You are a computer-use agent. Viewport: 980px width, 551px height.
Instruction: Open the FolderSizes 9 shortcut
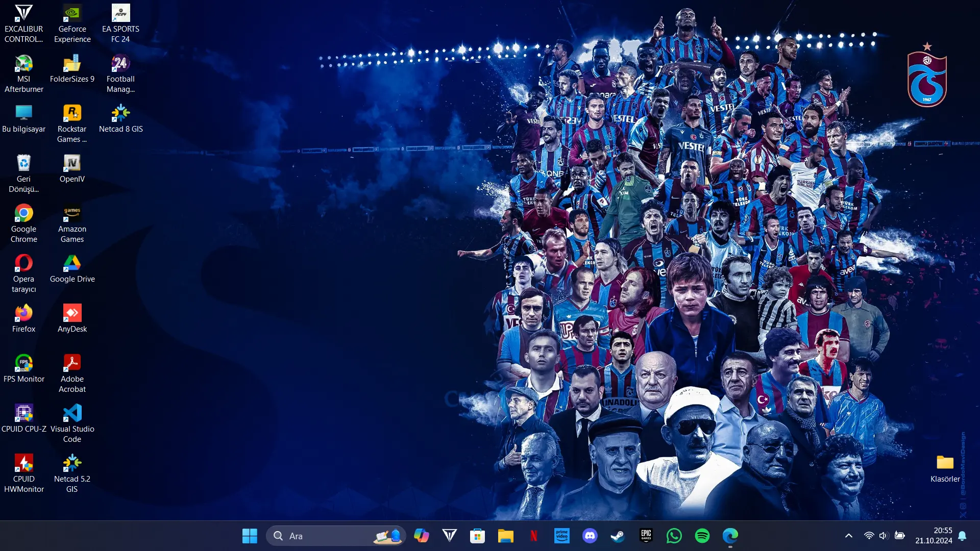click(x=72, y=68)
